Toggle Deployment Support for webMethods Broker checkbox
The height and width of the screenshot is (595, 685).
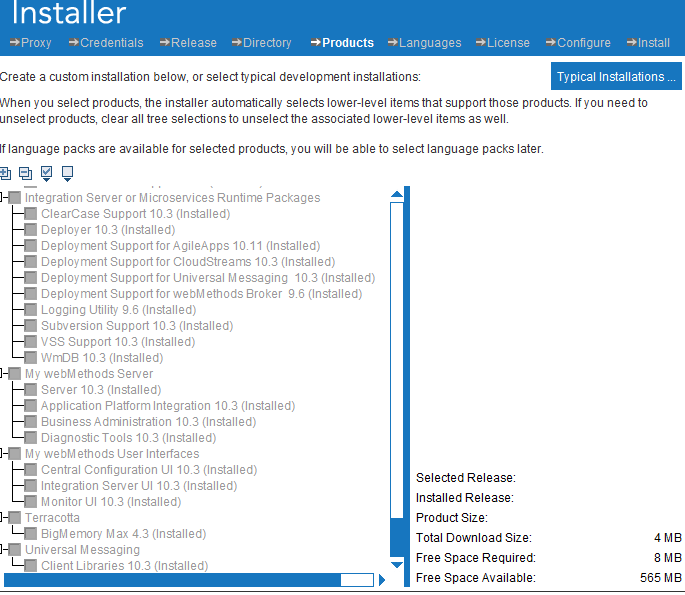coord(31,294)
